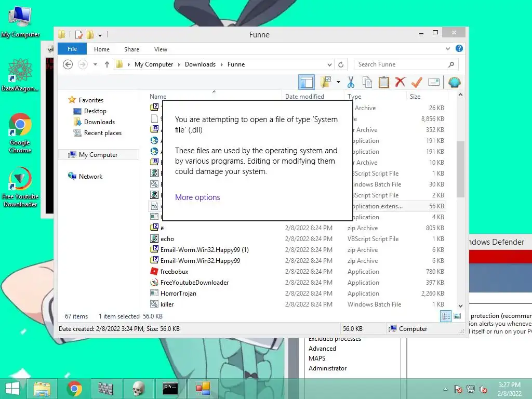The width and height of the screenshot is (532, 399).
Task: Click the scroll down arrow of file list
Action: tap(460, 306)
